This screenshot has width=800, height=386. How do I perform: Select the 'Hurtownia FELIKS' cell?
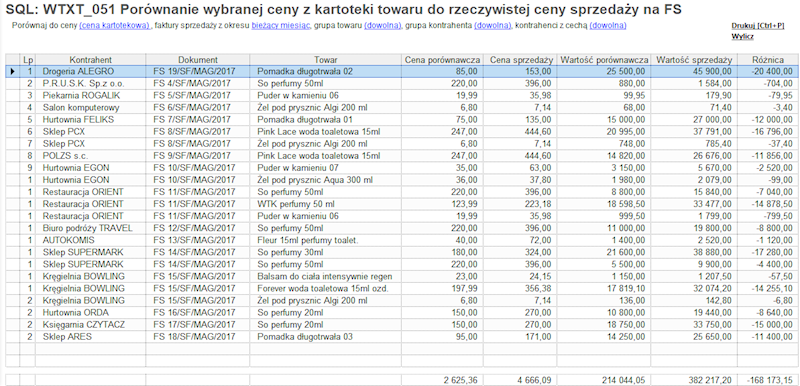coord(91,120)
